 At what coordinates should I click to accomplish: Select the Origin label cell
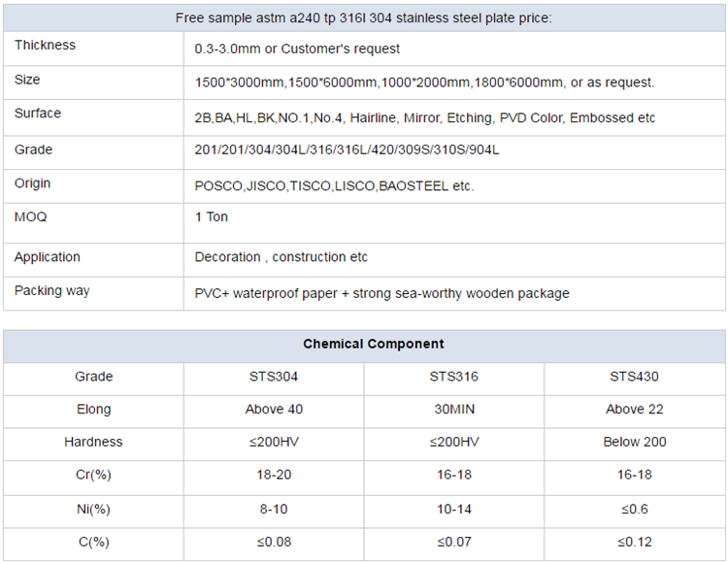[x=33, y=183]
